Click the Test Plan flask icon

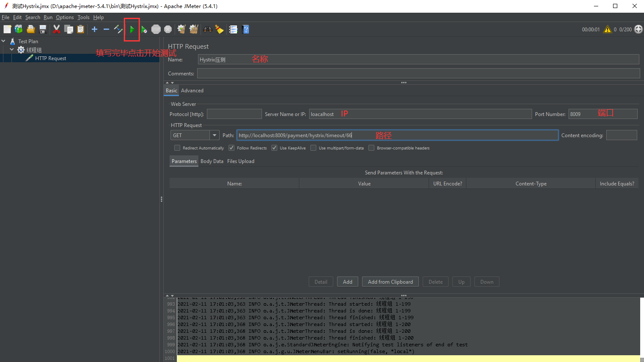[x=12, y=41]
